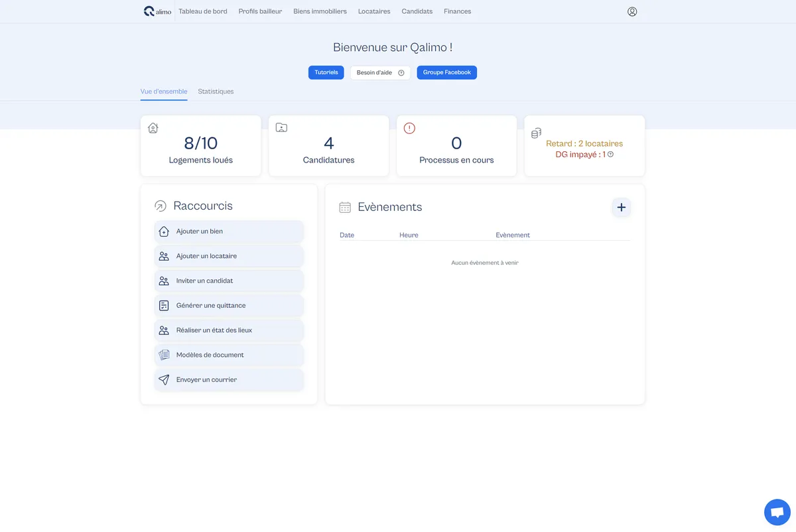796x532 pixels.
Task: Open the Finances section
Action: click(458, 11)
